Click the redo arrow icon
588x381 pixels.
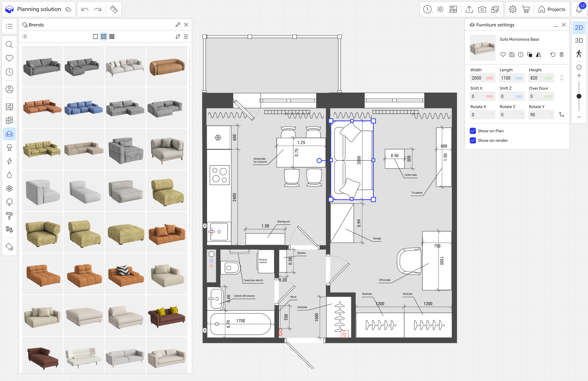click(98, 9)
